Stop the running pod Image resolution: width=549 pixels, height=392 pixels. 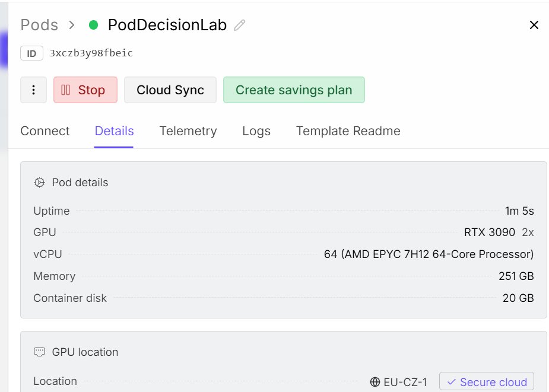click(x=85, y=90)
